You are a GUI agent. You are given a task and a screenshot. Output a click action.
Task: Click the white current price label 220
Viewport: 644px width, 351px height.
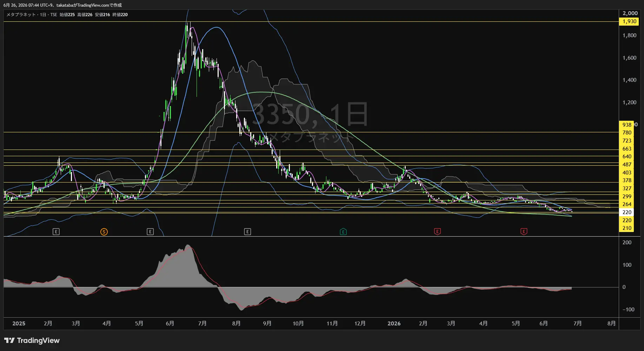(x=626, y=212)
